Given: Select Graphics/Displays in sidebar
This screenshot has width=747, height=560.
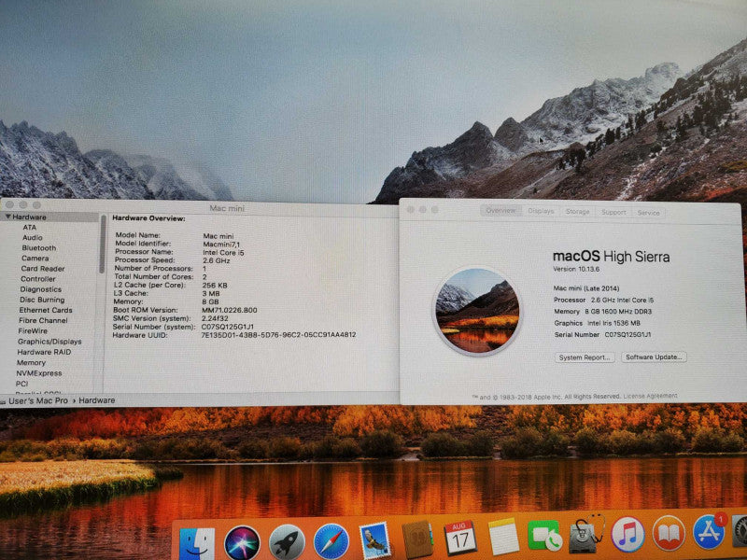Looking at the screenshot, I should point(49,342).
